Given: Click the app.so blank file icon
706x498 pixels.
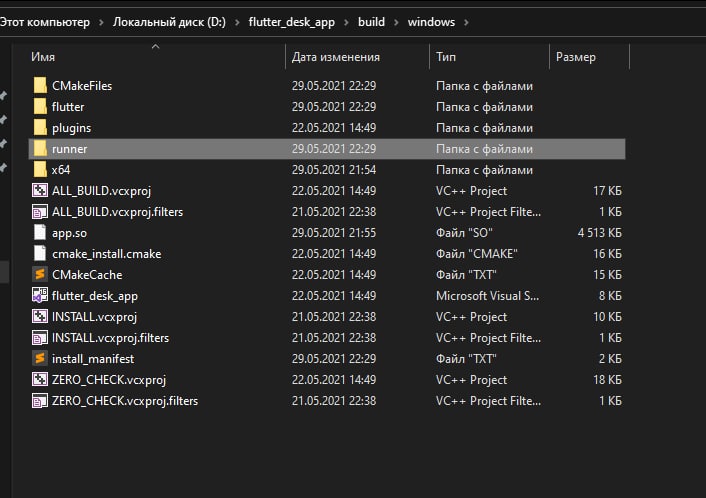Looking at the screenshot, I should pyautogui.click(x=40, y=232).
